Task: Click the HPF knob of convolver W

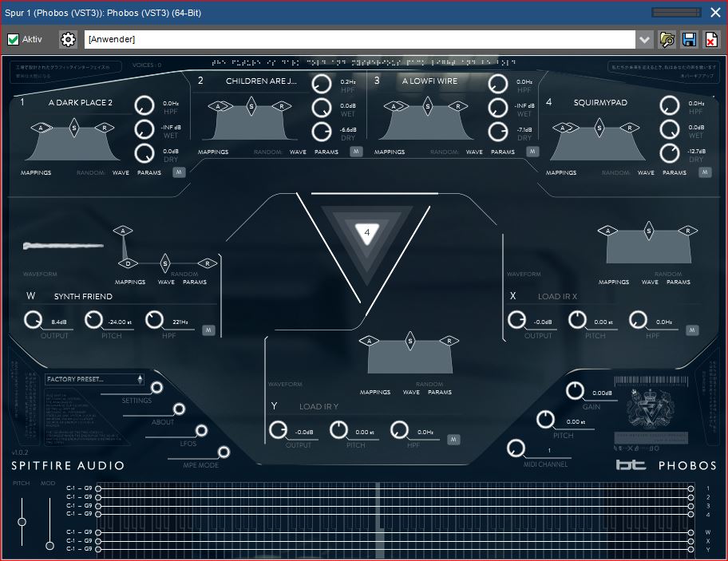Action: (155, 320)
